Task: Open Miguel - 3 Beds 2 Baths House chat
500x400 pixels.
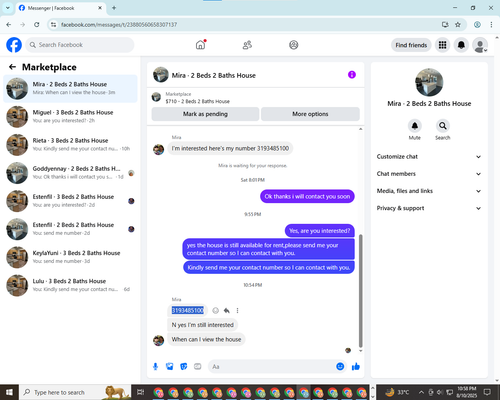Action: point(70,117)
